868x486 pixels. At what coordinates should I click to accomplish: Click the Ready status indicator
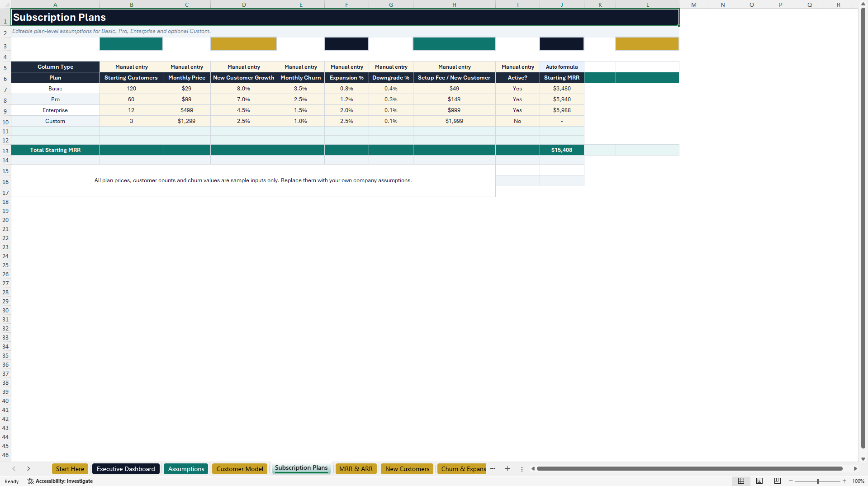click(12, 481)
